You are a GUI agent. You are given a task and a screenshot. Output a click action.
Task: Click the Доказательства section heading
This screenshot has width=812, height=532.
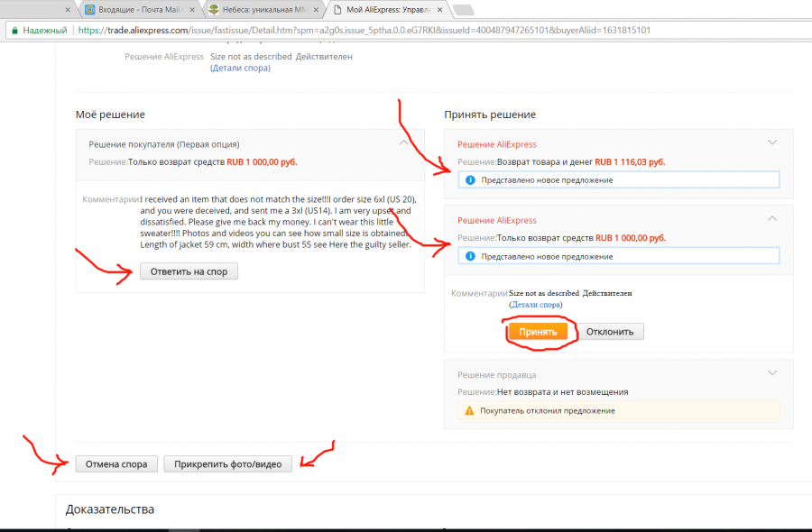(x=110, y=509)
